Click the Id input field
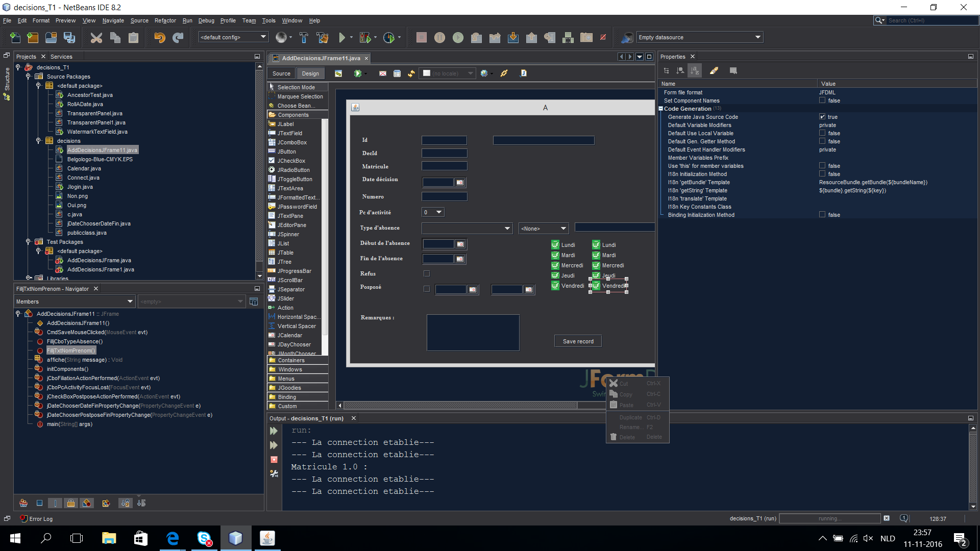The image size is (980, 551). (x=444, y=139)
